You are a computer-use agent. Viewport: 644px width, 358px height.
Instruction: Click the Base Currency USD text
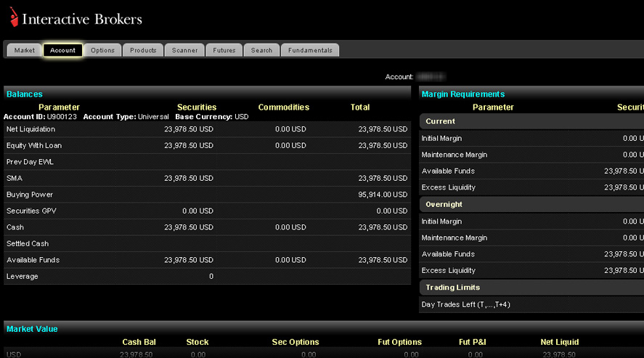(211, 117)
